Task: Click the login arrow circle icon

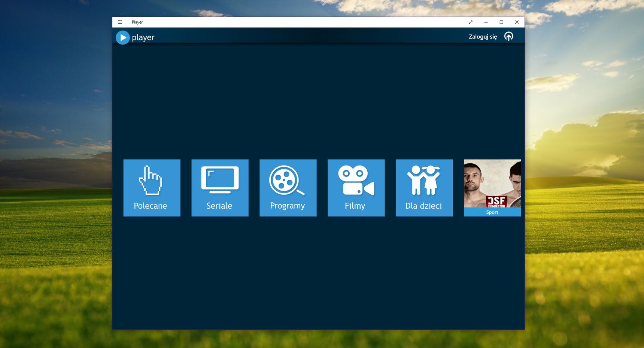Action: [x=508, y=36]
